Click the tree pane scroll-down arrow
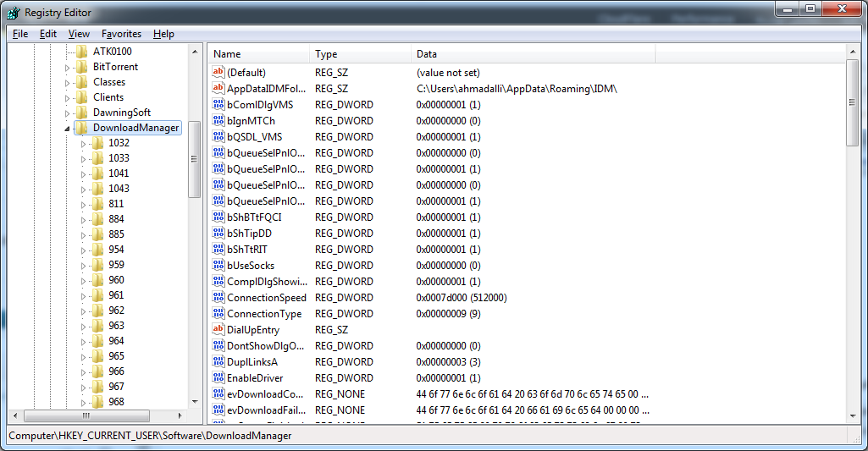The height and width of the screenshot is (451, 868). 194,402
